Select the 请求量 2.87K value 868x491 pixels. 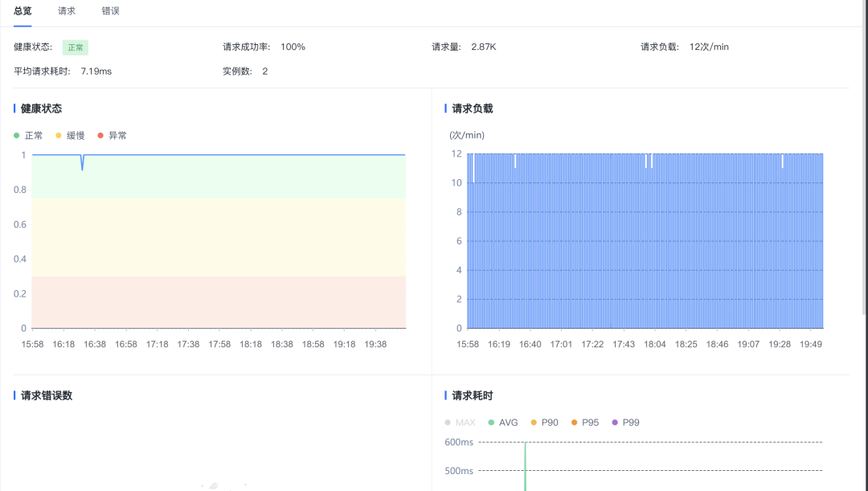click(x=484, y=47)
